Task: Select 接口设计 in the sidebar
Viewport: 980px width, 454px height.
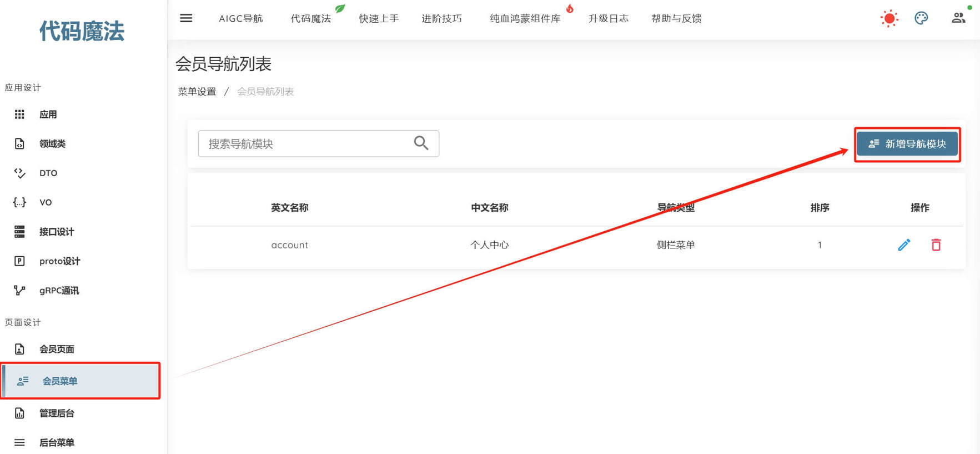Action: click(57, 232)
